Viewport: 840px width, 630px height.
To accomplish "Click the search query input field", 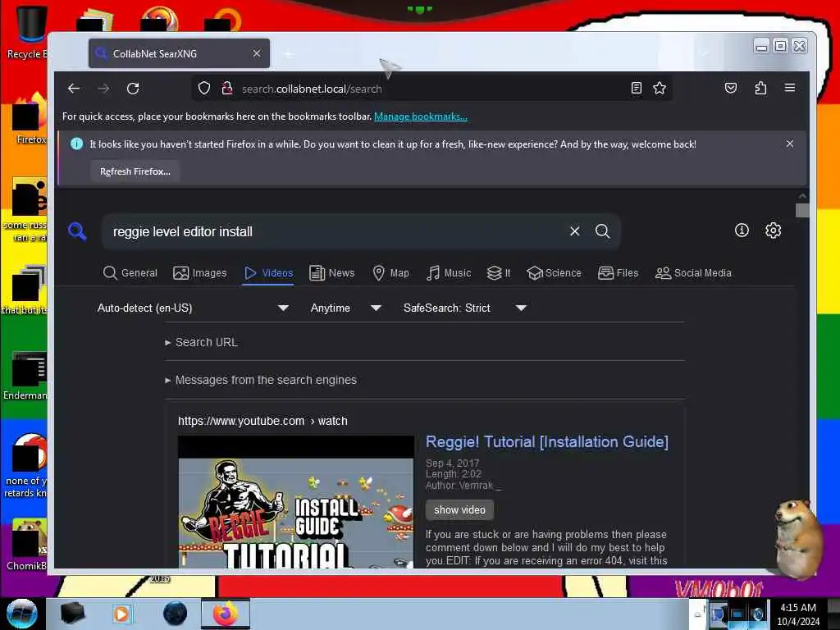I will point(335,231).
